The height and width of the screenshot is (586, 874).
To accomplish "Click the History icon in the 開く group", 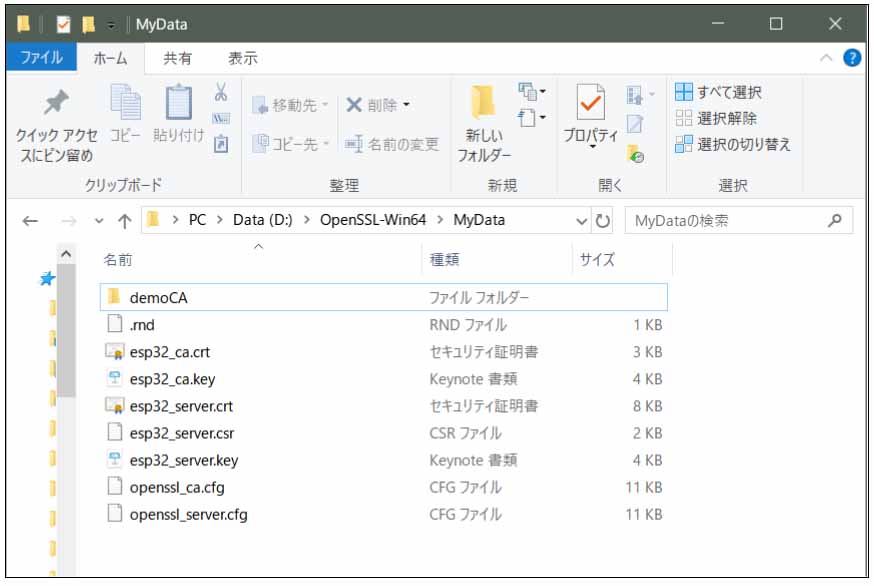I will tap(635, 154).
